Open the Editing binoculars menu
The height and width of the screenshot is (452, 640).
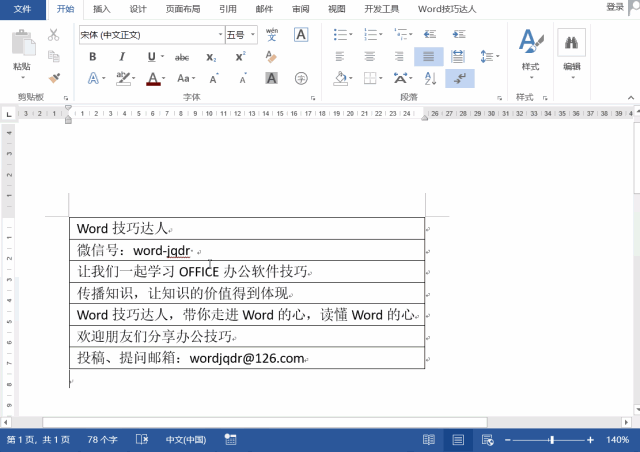[x=572, y=53]
